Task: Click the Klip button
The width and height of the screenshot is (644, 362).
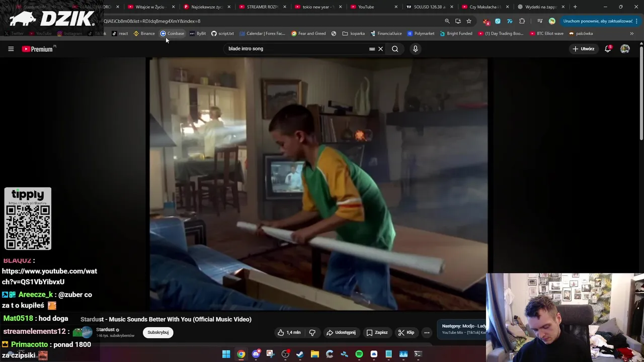Action: 406,332
